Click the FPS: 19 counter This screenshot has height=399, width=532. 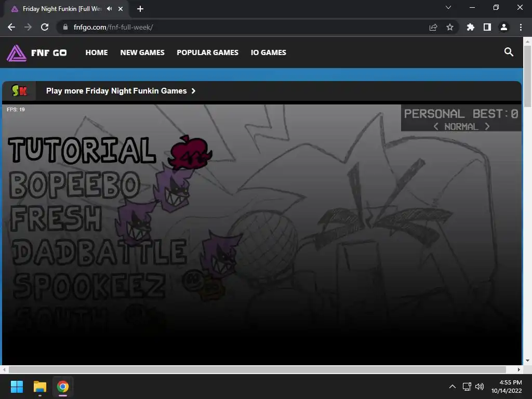coord(16,109)
